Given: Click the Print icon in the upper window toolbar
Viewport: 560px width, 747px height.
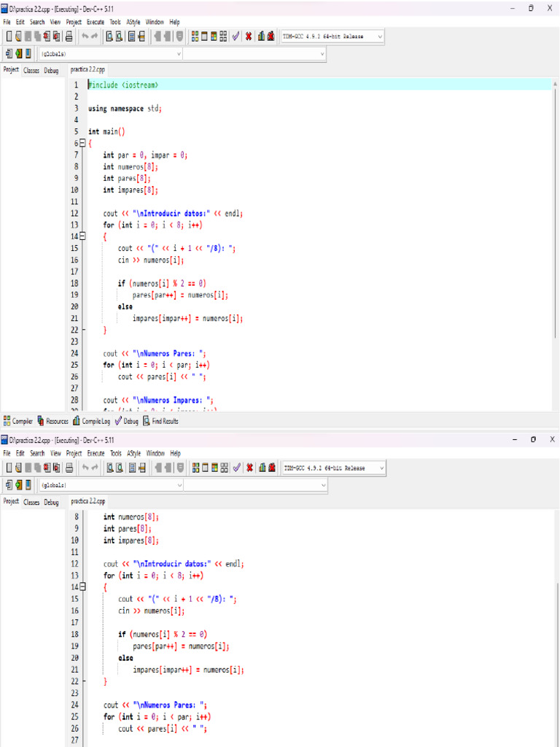Looking at the screenshot, I should [x=69, y=36].
